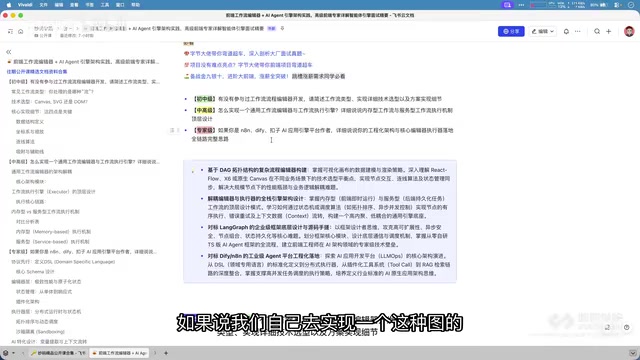Open the 工具 menu

tap(105, 5)
